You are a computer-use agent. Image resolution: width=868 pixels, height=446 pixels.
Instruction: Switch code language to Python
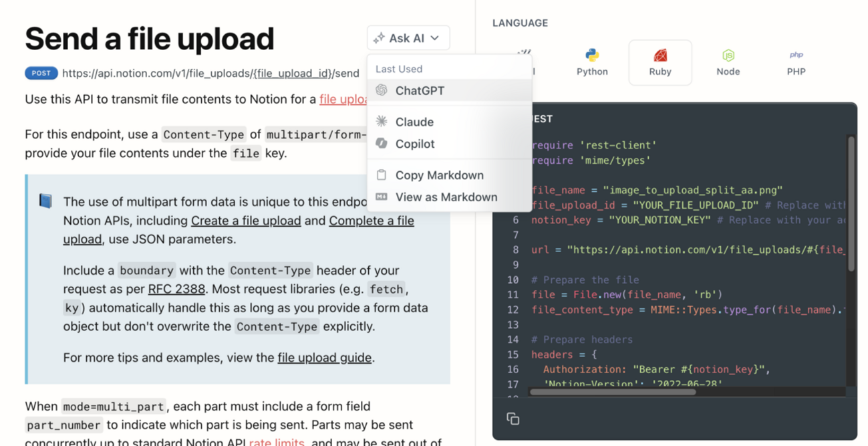pyautogui.click(x=592, y=62)
